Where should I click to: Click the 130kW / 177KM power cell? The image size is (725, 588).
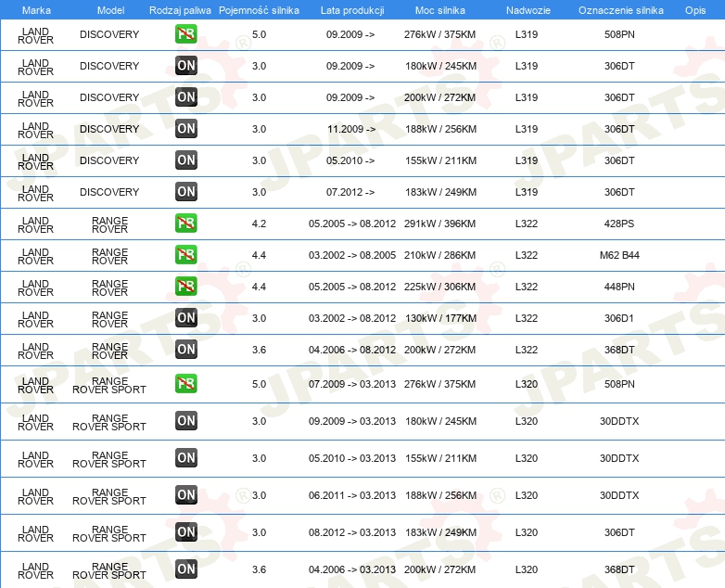[x=440, y=318]
